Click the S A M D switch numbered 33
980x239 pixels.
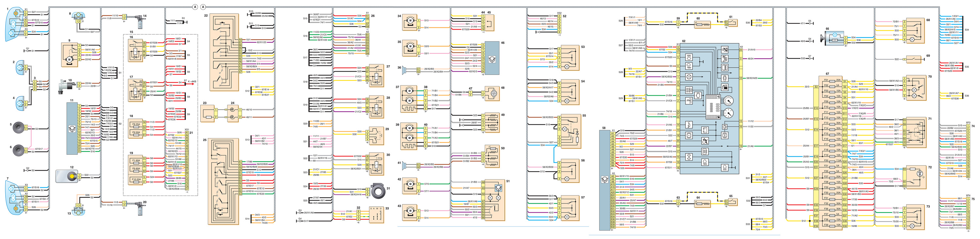[x=377, y=215]
